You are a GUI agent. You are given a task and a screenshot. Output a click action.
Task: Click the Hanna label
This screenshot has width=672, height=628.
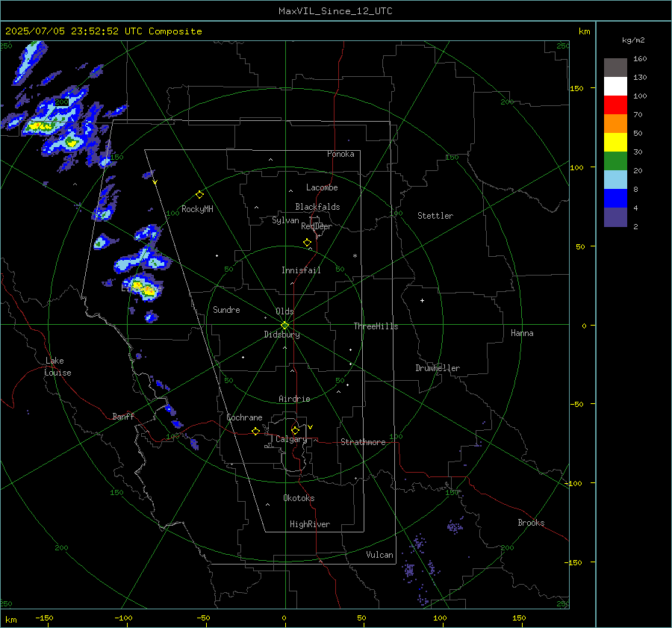pos(522,333)
